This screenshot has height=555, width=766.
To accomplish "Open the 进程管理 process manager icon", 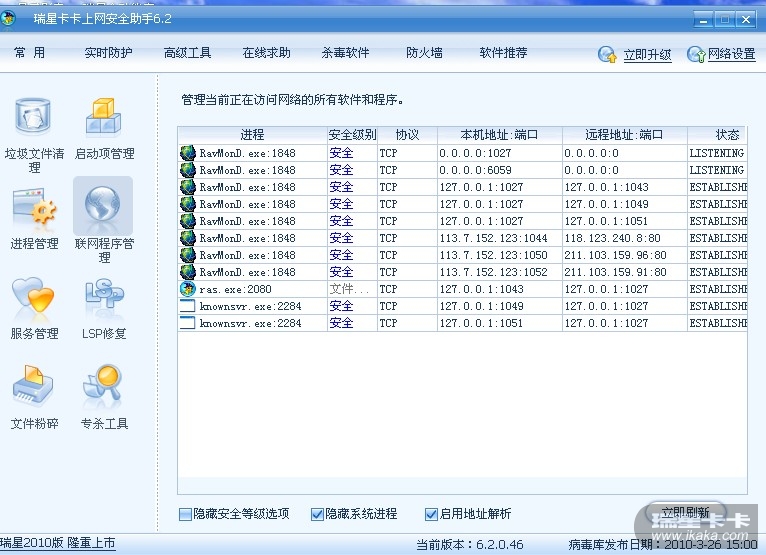I will click(34, 208).
